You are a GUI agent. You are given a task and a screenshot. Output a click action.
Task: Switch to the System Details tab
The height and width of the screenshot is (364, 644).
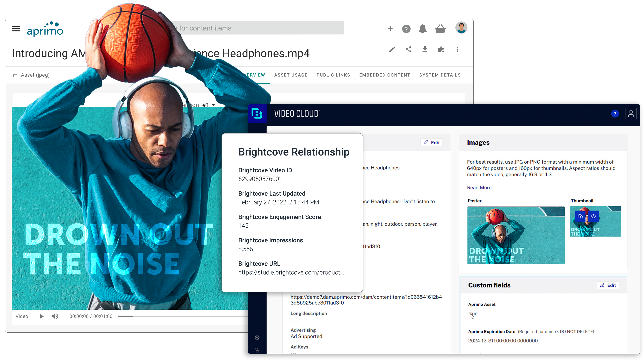(x=440, y=75)
